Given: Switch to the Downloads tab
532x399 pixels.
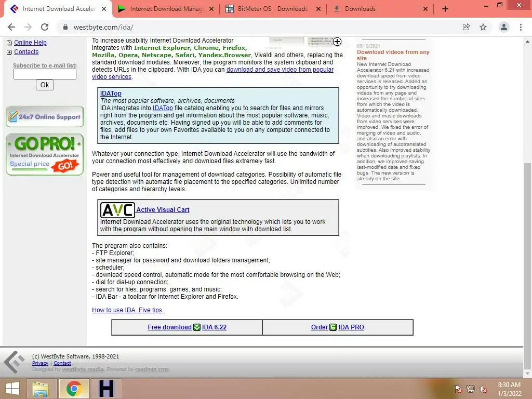Looking at the screenshot, I should (380, 9).
